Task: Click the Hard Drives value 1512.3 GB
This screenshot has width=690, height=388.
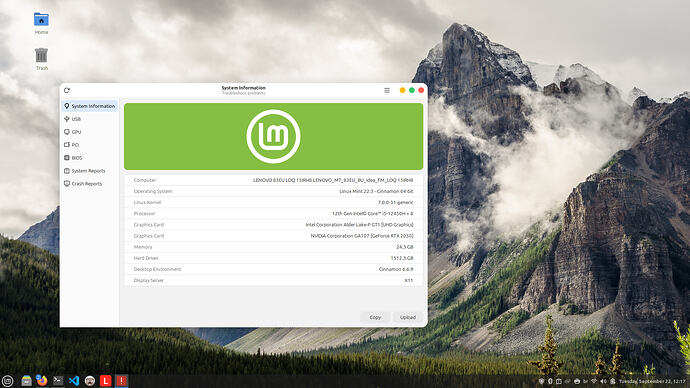Action: (x=402, y=258)
